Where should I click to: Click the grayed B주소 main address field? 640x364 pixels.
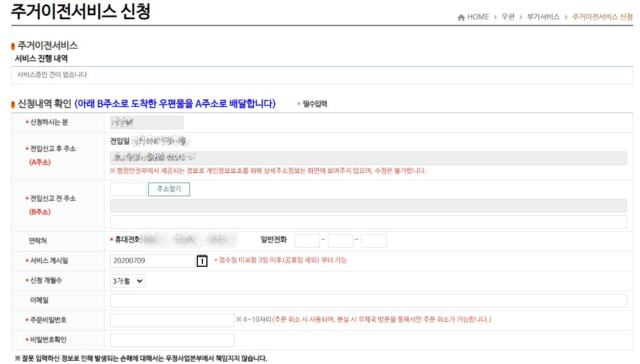coord(369,206)
